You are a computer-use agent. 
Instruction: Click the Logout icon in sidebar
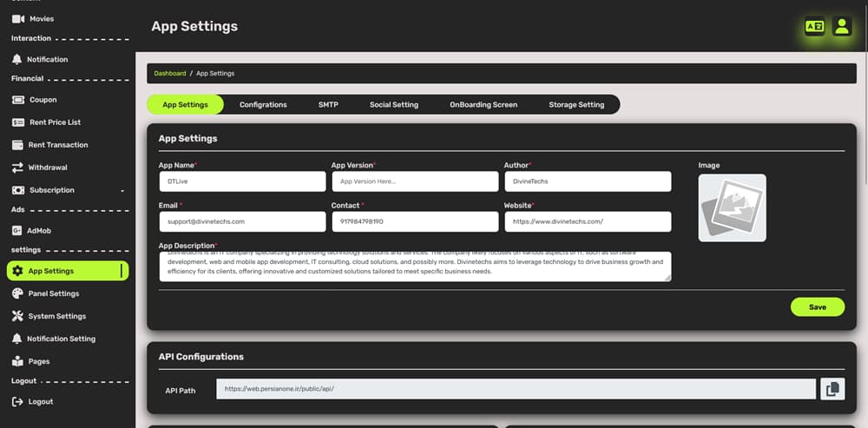point(17,401)
